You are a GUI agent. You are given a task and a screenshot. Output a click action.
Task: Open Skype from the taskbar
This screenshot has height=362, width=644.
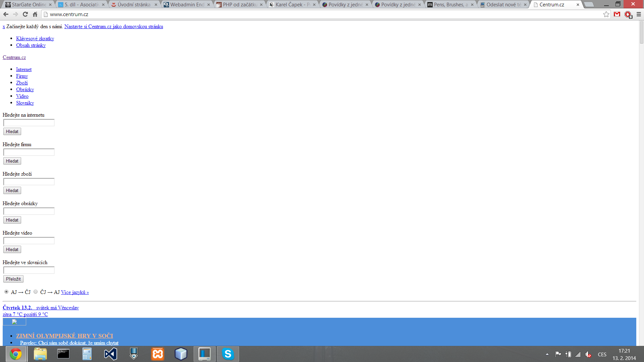[x=228, y=354]
